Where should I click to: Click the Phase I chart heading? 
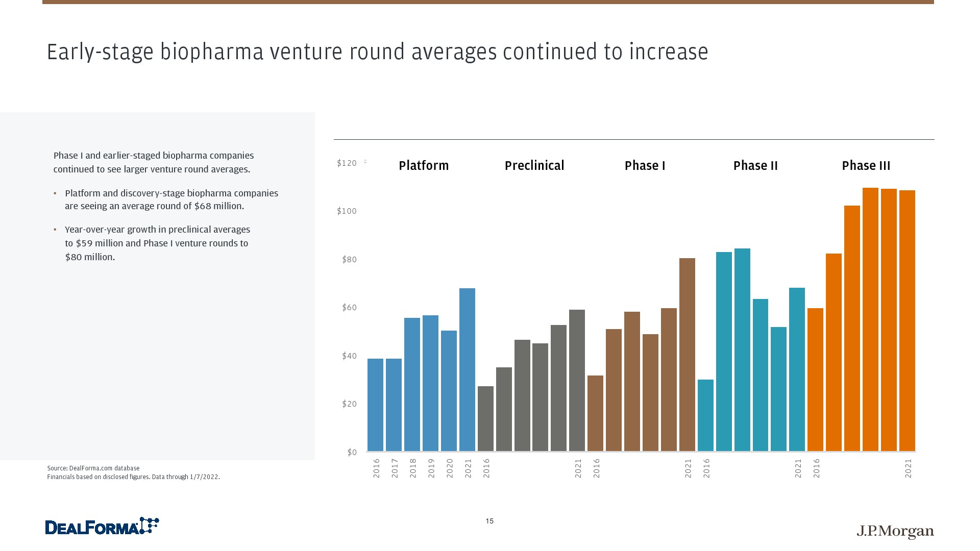pos(645,166)
